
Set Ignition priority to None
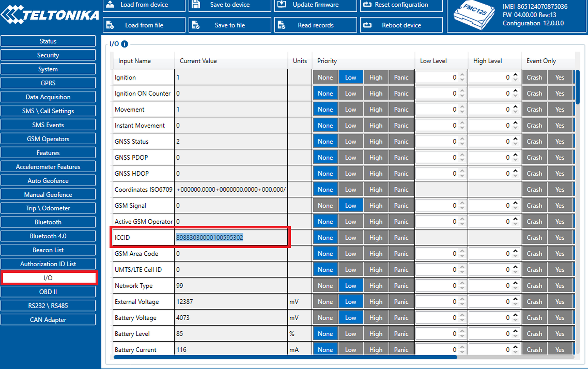pos(325,77)
